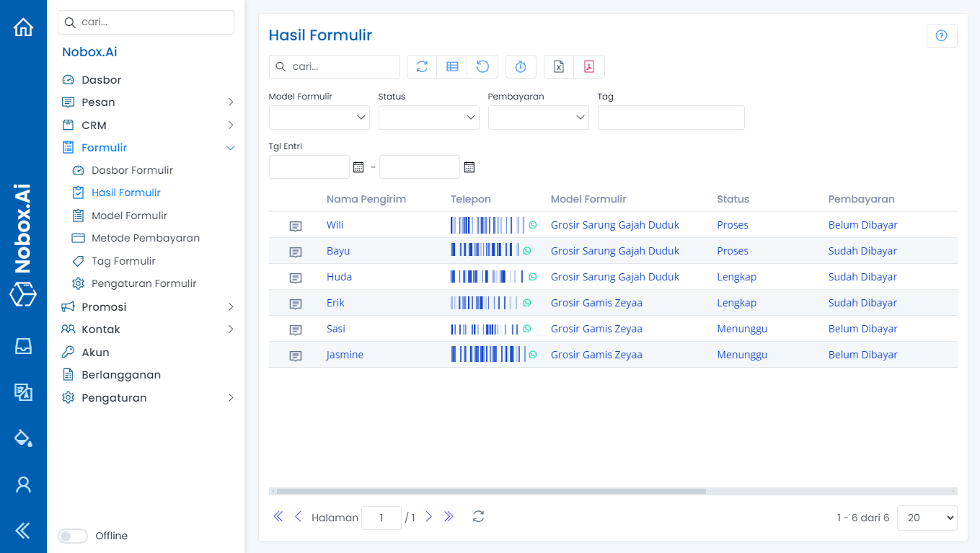Click the timer icon in the toolbar
Image resolution: width=980 pixels, height=553 pixels.
click(521, 66)
